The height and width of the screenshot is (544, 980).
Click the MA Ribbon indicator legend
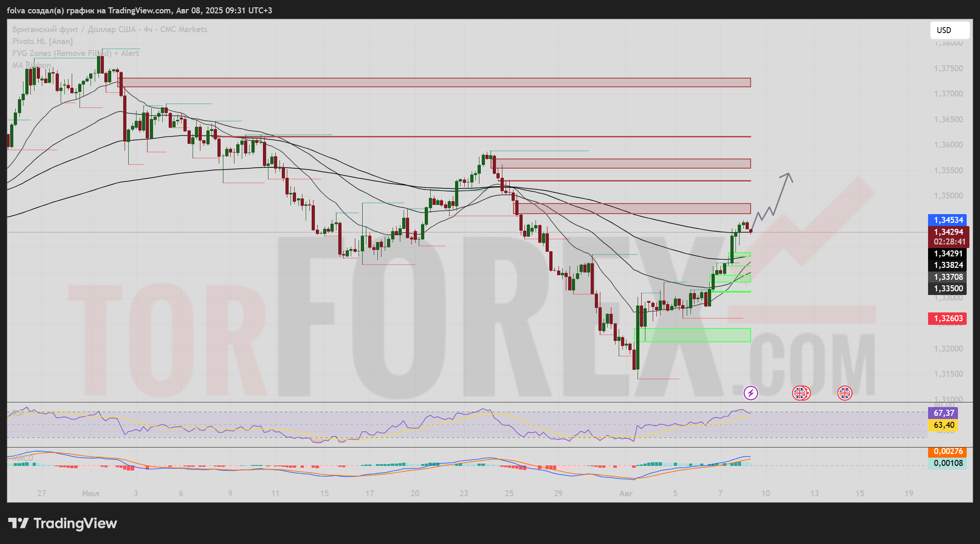pyautogui.click(x=32, y=65)
